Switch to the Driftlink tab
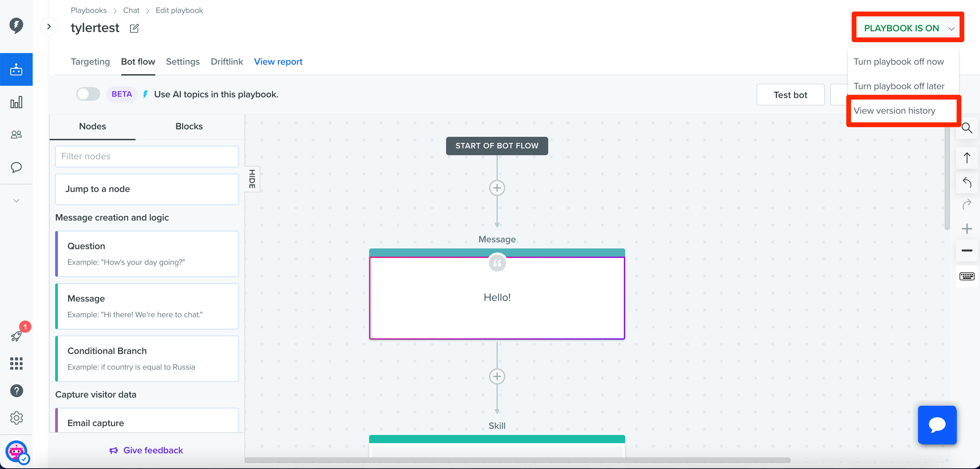980x469 pixels. point(227,62)
